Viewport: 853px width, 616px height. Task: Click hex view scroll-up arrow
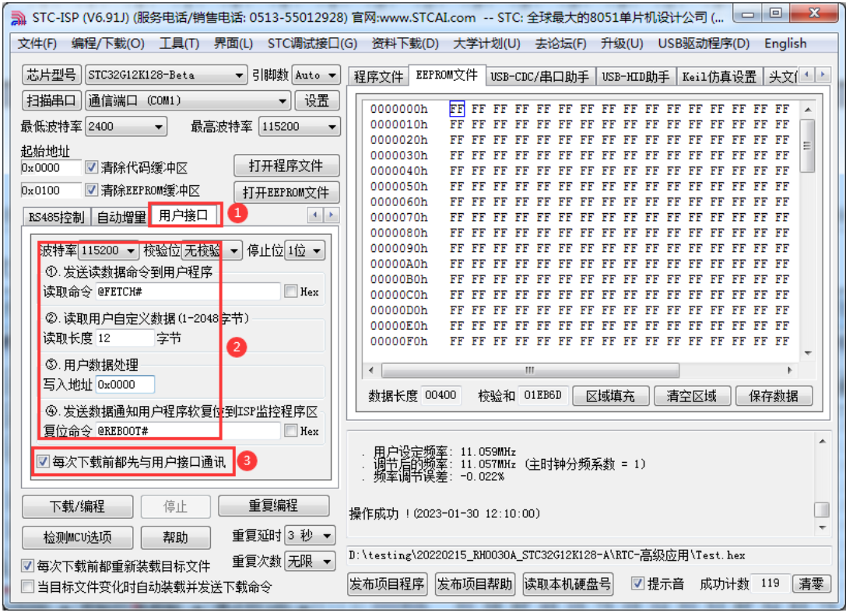[x=808, y=110]
